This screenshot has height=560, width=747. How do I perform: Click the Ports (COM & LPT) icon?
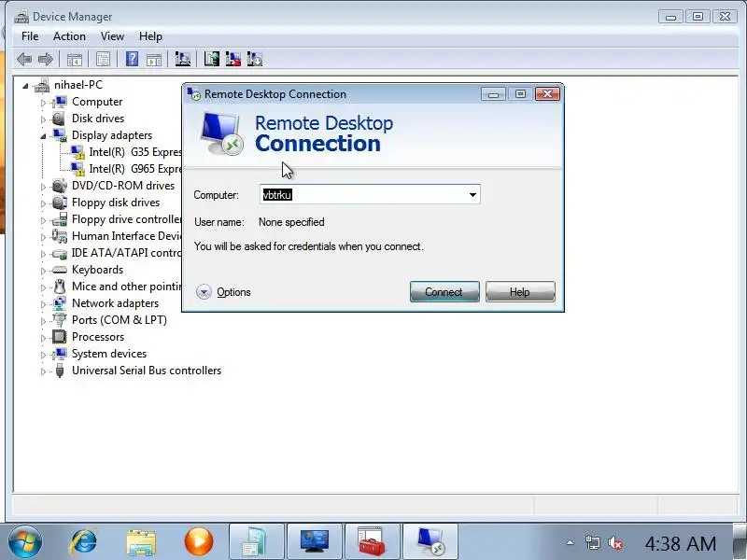pos(59,320)
